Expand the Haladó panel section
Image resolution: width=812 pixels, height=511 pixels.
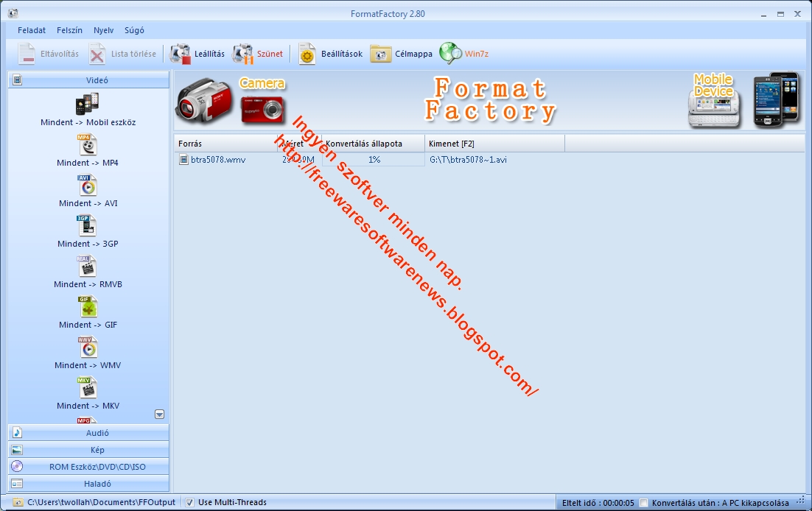click(88, 484)
